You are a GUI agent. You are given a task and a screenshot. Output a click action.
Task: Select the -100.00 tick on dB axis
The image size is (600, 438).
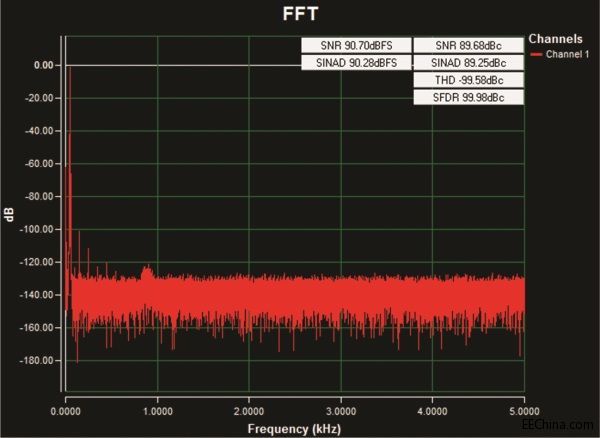coord(38,229)
